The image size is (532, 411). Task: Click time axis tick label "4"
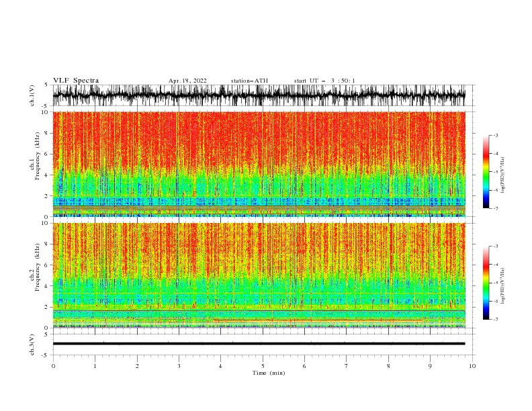[x=220, y=366]
